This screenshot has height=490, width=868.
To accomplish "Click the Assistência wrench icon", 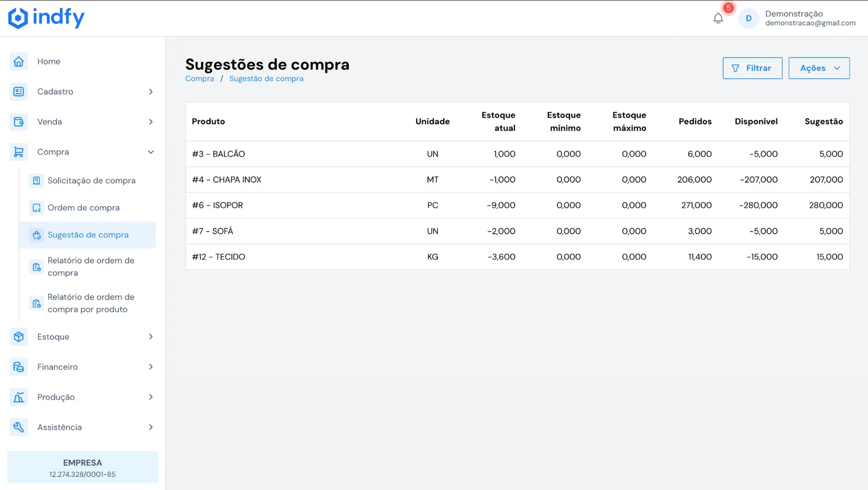I will click(18, 427).
